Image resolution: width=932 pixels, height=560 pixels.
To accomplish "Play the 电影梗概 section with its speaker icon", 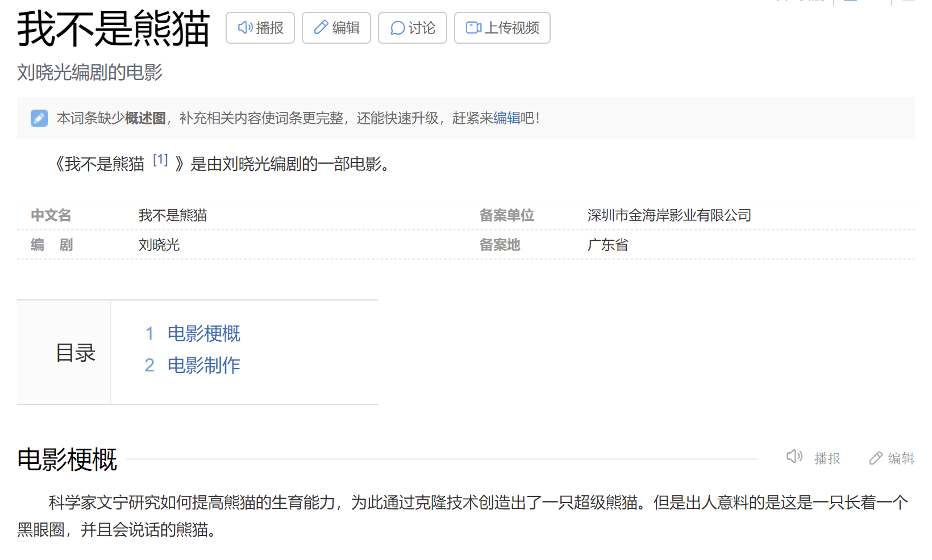I will 794,457.
